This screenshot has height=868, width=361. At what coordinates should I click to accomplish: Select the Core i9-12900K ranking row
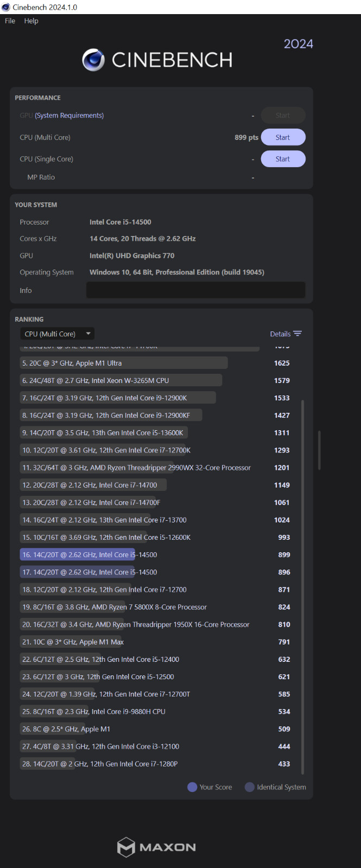[156, 398]
